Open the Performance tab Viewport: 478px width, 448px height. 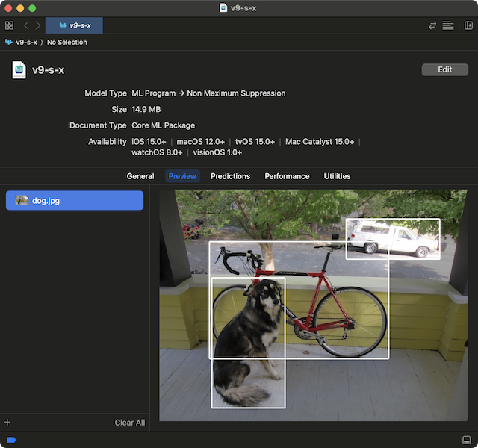pos(287,176)
